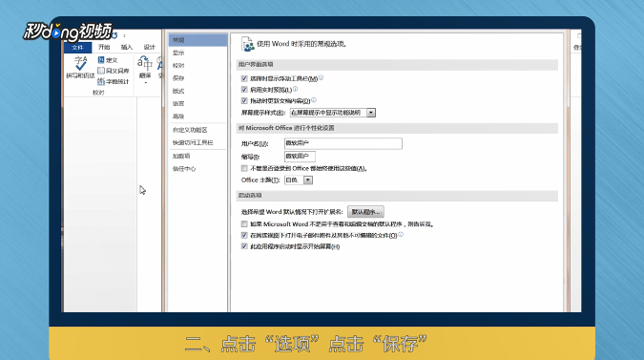Image resolution: width=644 pixels, height=360 pixels.
Task: Click into the 缩写(I) initials field
Action: 300,157
